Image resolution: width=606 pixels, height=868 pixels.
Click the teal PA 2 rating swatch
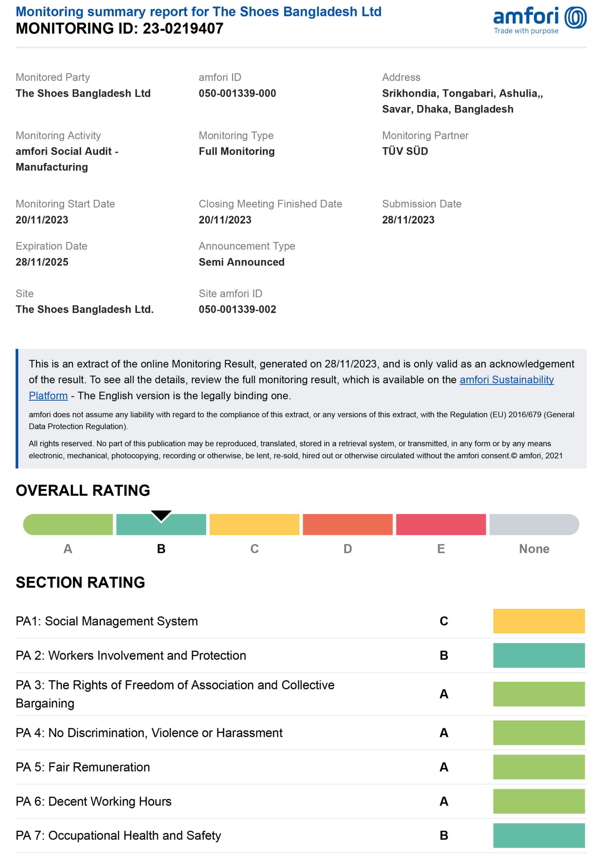click(x=539, y=655)
